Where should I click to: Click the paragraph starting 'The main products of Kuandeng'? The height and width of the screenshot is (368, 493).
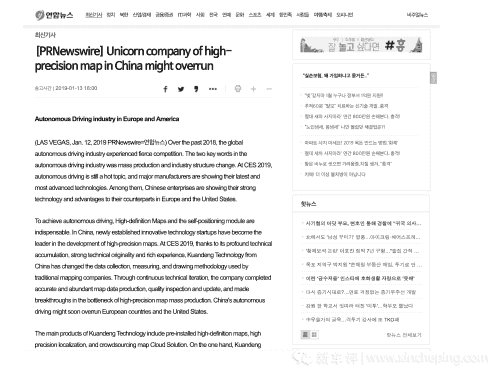pos(148,339)
